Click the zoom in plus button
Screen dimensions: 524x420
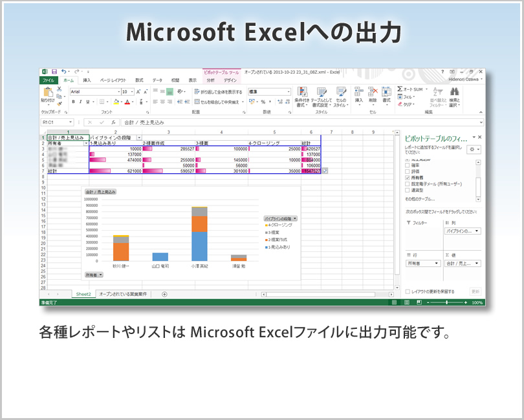click(466, 302)
